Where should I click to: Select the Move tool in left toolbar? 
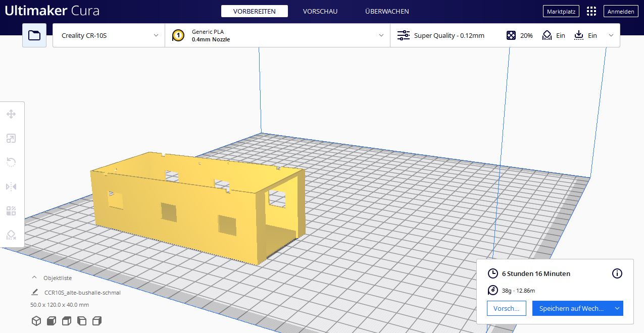click(11, 115)
